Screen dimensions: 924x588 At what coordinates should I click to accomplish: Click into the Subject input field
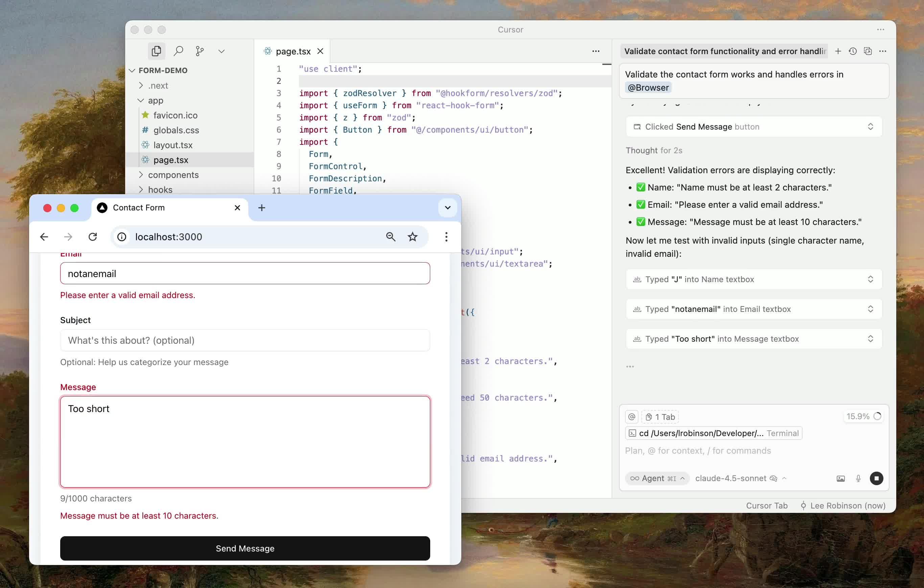245,340
